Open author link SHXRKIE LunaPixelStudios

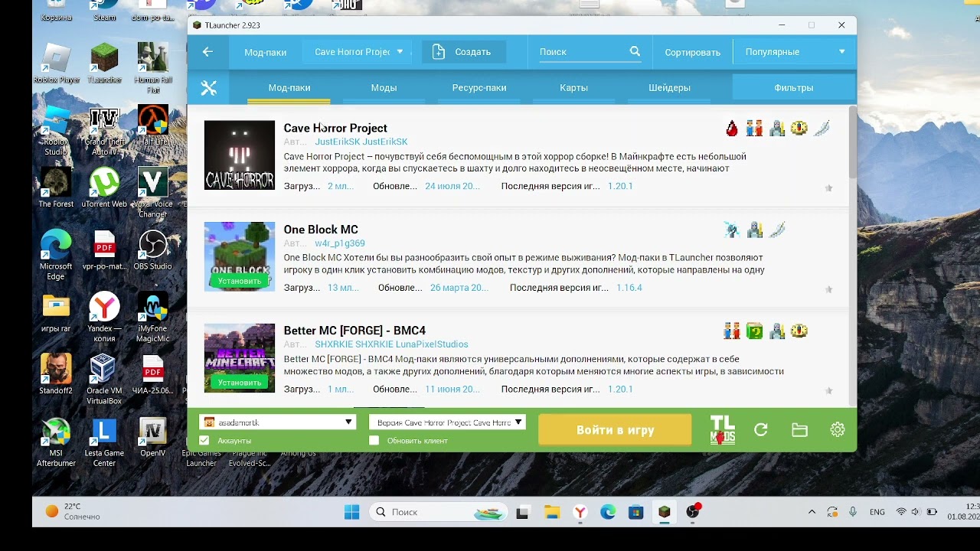(x=391, y=344)
